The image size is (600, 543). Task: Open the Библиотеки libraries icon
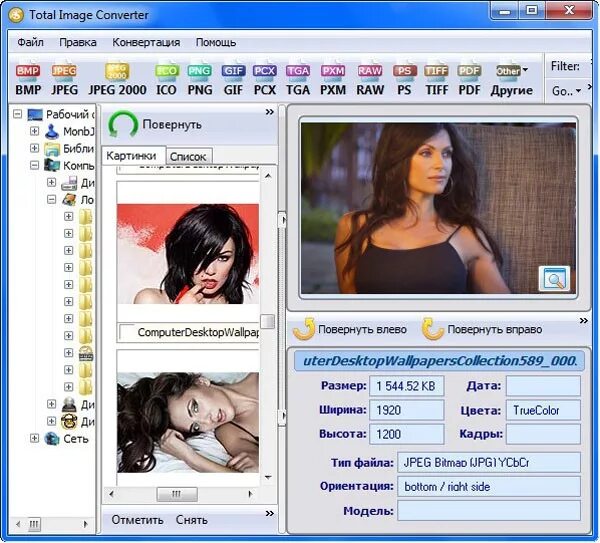click(x=52, y=148)
